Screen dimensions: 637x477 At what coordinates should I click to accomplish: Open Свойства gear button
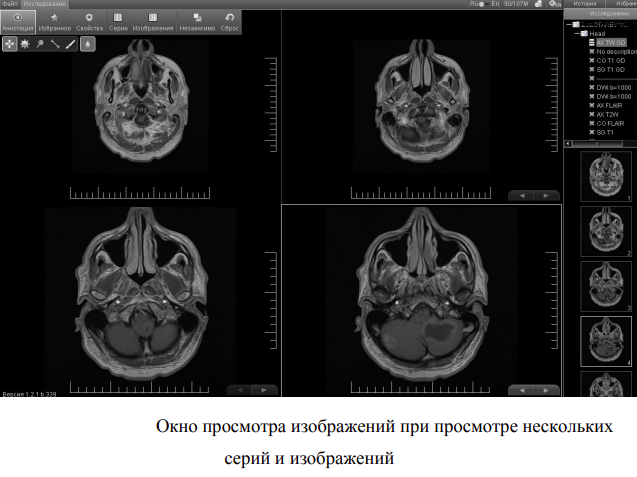coord(89,23)
